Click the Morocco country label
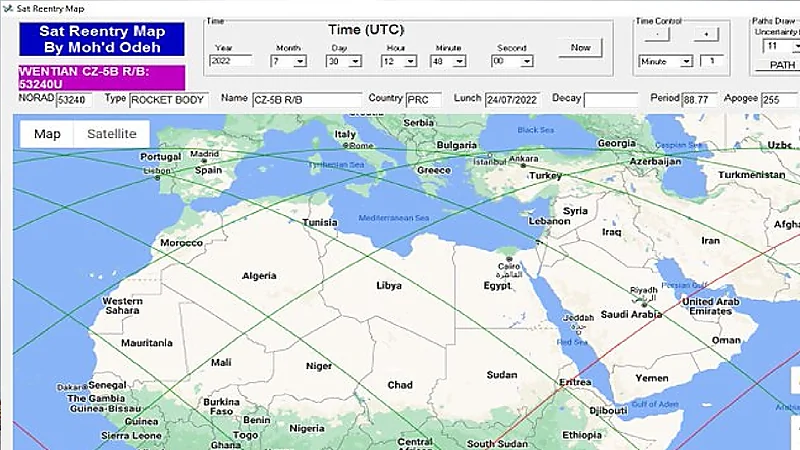The image size is (800, 450). (x=182, y=243)
